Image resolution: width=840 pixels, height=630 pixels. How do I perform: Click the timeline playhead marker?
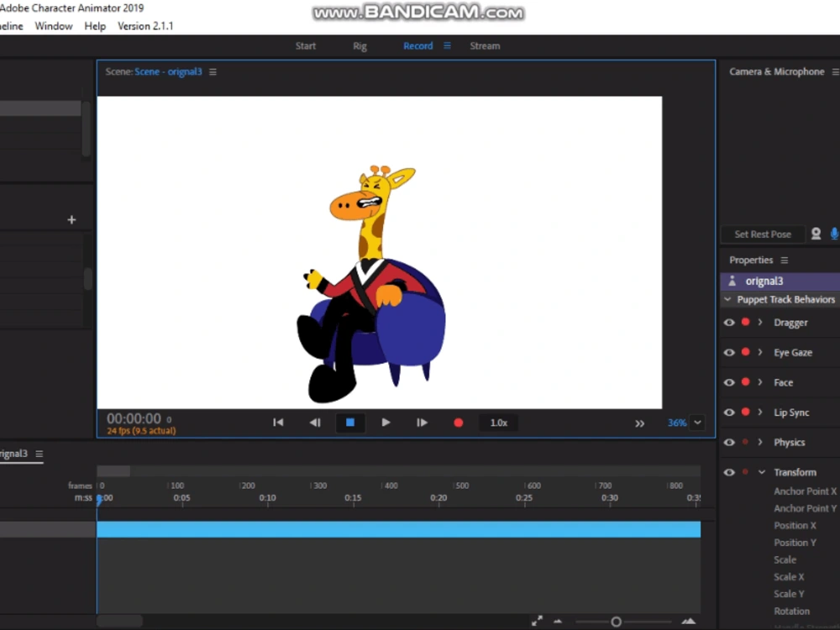100,500
